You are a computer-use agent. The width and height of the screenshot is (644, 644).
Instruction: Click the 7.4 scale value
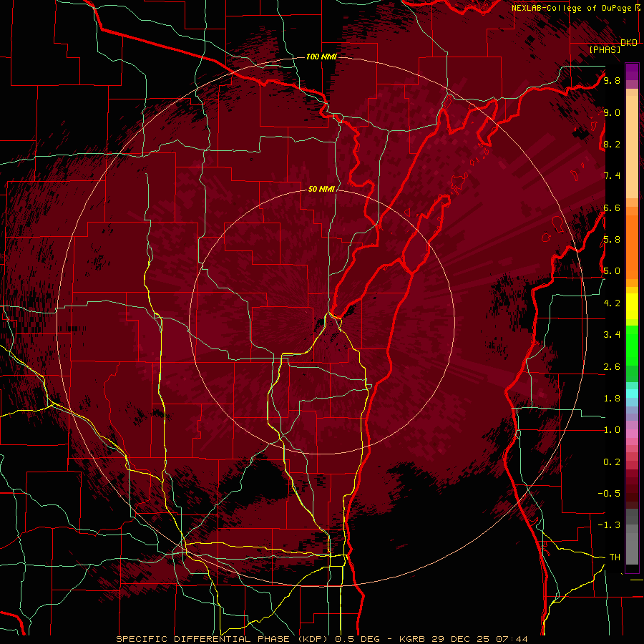[612, 176]
